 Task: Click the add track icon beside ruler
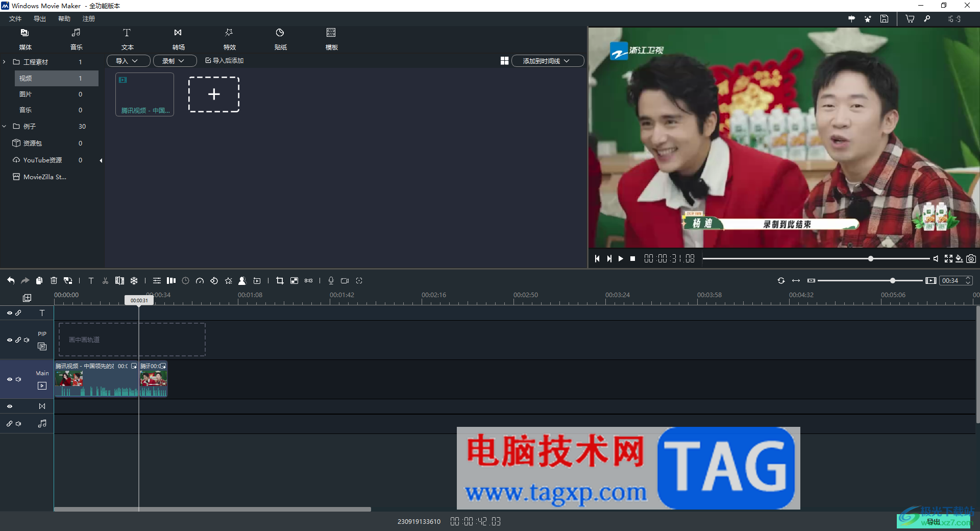tap(27, 298)
